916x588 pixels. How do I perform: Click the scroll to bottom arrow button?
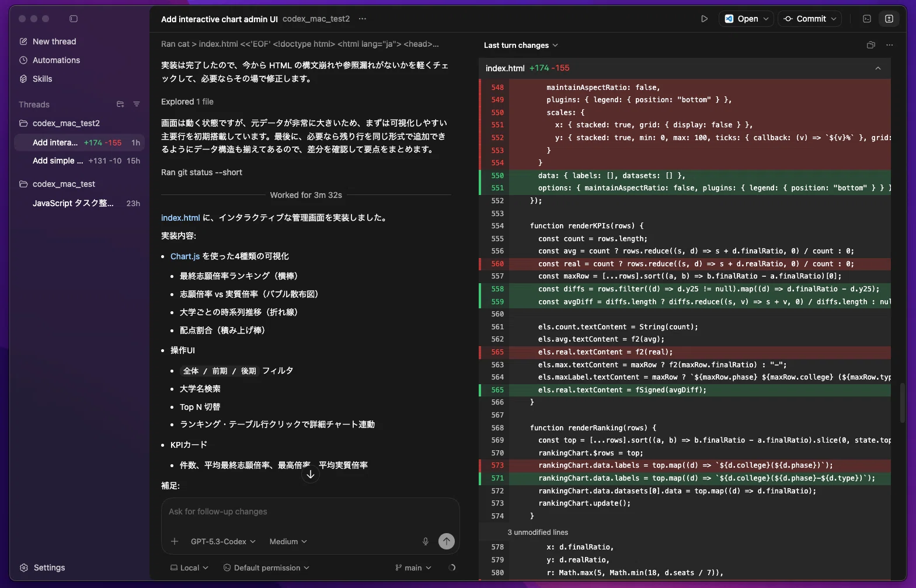point(311,474)
